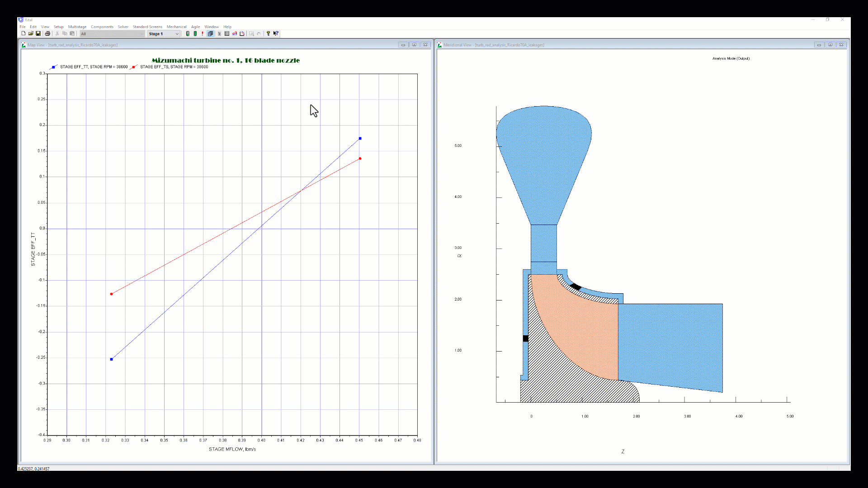The width and height of the screenshot is (868, 488).
Task: Toggle the highlighted cascade windows toolbar button
Action: 210,33
